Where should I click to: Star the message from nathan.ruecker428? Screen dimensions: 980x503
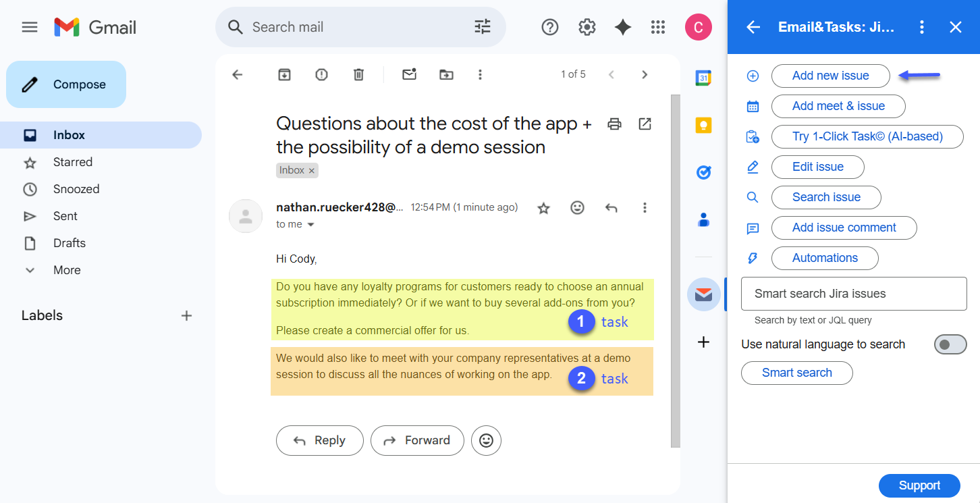(543, 208)
